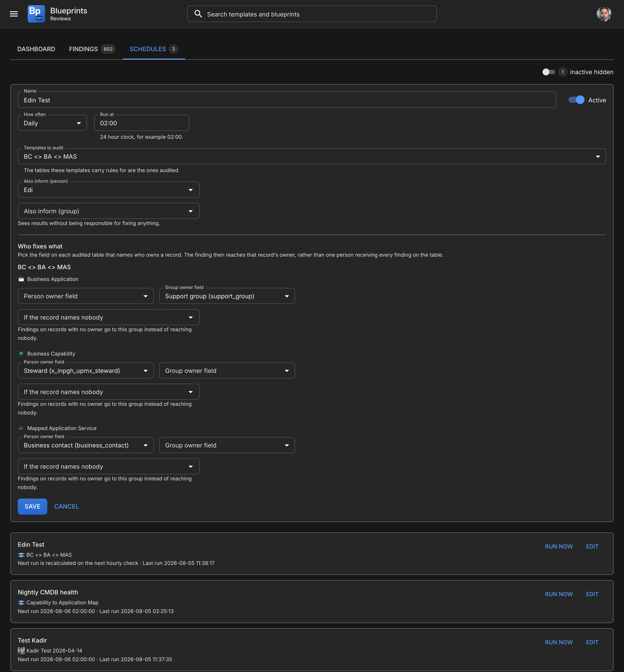Open Mapped Application Service Group owner field dropdown

point(227,445)
